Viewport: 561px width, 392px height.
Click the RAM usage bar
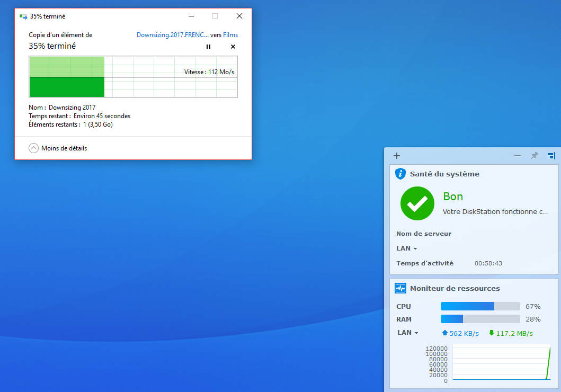click(x=480, y=319)
